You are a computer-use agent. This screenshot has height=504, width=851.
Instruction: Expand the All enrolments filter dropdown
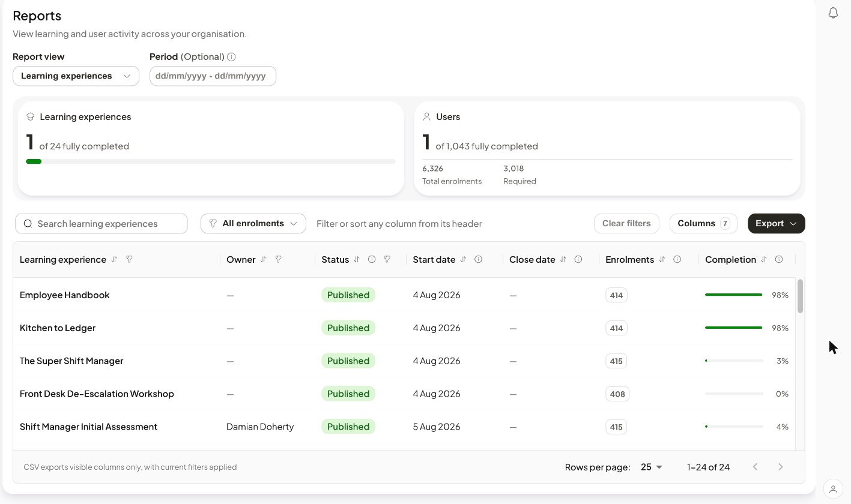point(253,224)
